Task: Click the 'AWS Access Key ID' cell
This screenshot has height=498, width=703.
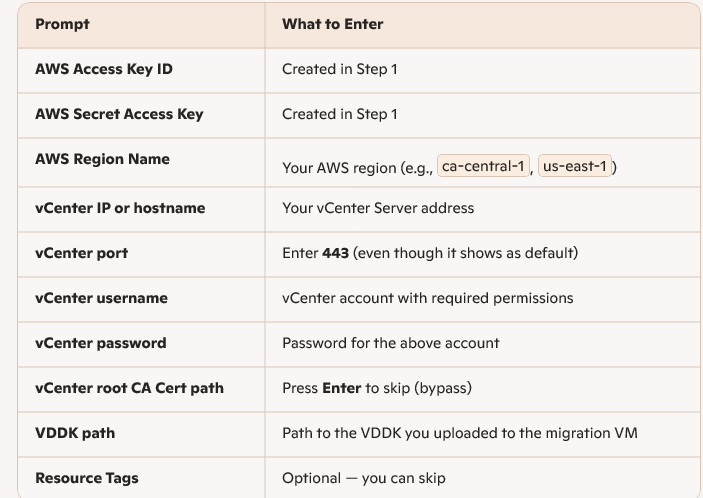Action: click(99, 69)
